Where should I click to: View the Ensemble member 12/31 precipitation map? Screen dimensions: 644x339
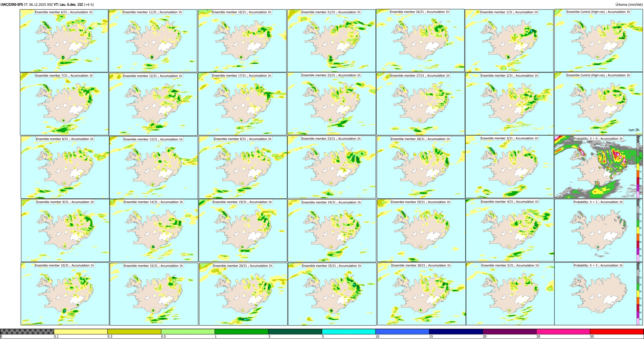153,104
